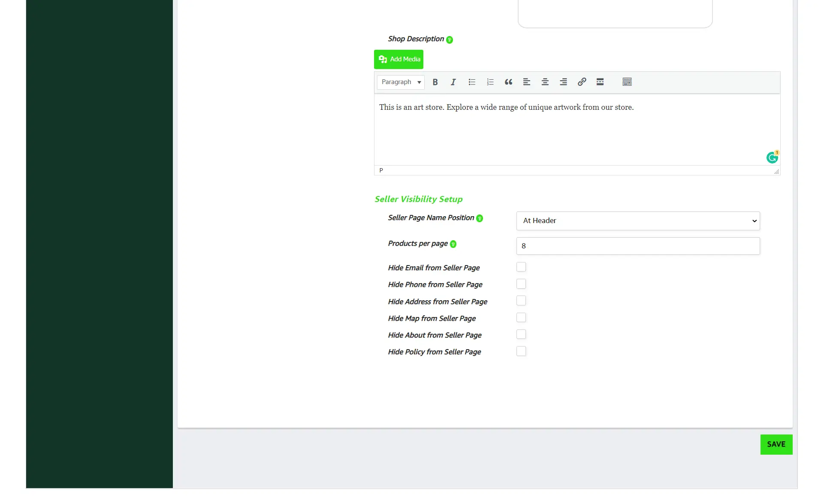
Task: Open the Paragraph style dropdown
Action: pos(400,82)
